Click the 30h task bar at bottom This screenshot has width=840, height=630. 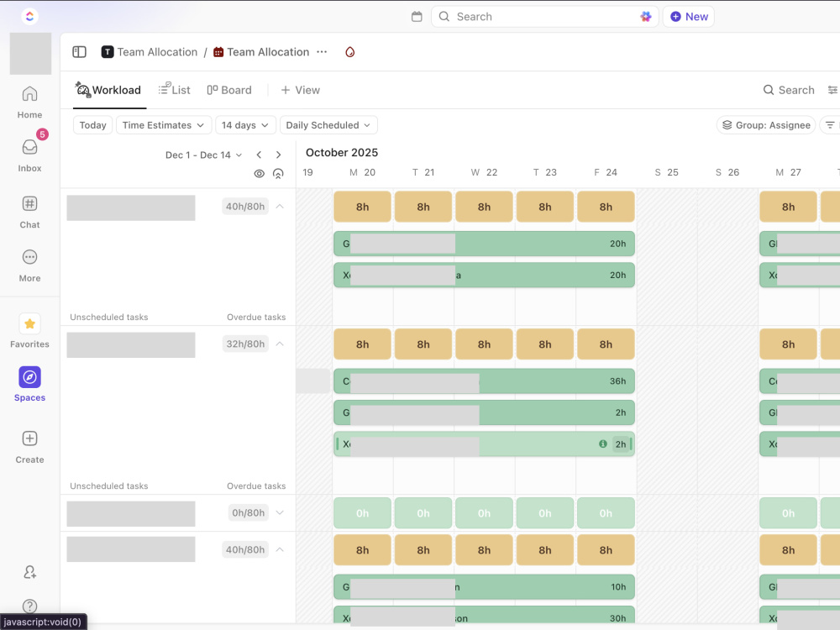pyautogui.click(x=485, y=616)
